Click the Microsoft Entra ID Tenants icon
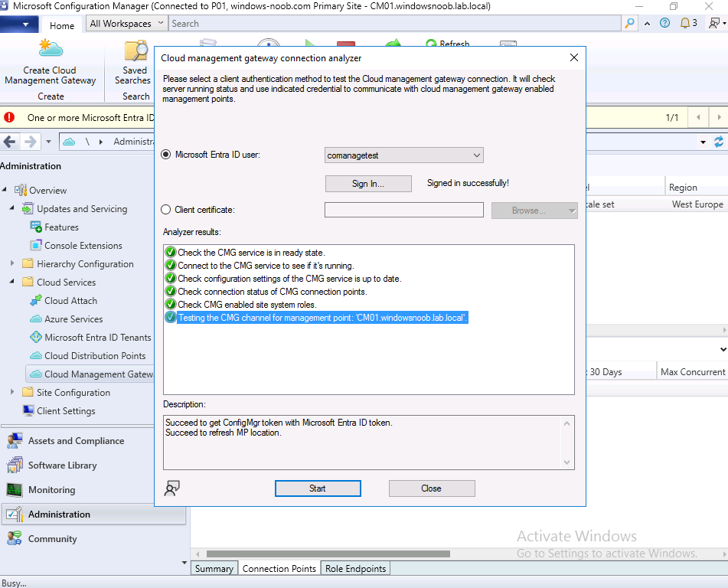This screenshot has height=588, width=728. 36,337
